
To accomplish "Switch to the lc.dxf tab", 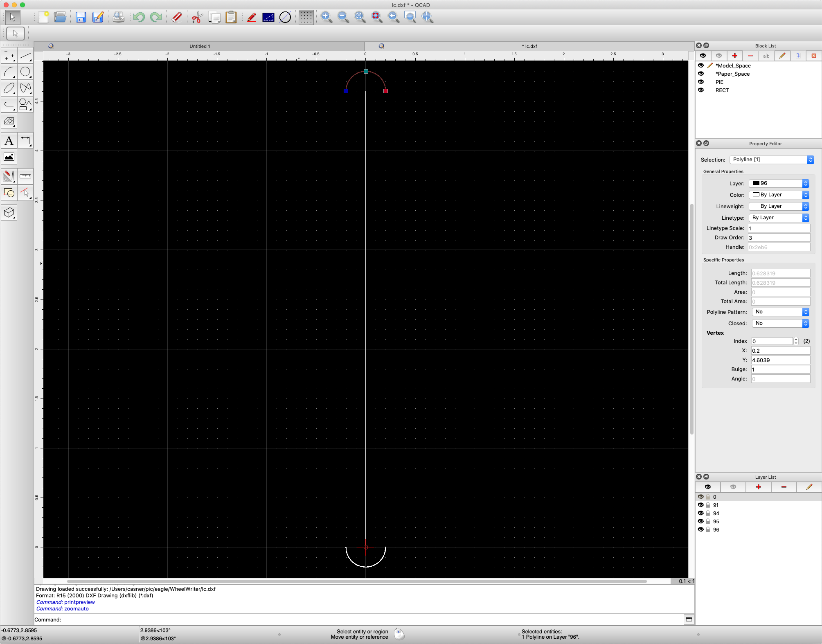I will (529, 46).
